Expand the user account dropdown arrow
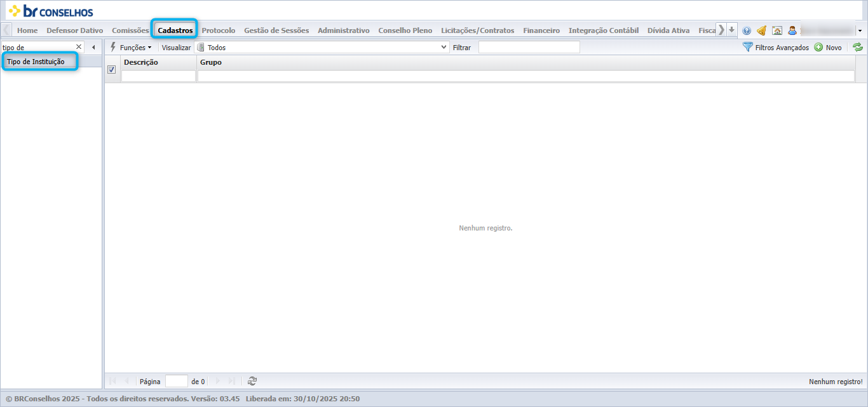The width and height of the screenshot is (868, 407). [860, 30]
